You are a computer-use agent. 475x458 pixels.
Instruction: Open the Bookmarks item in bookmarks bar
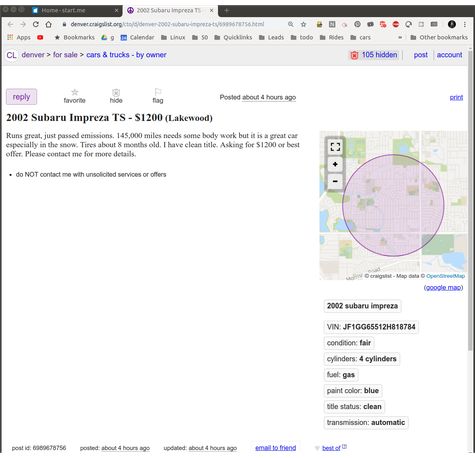75,37
